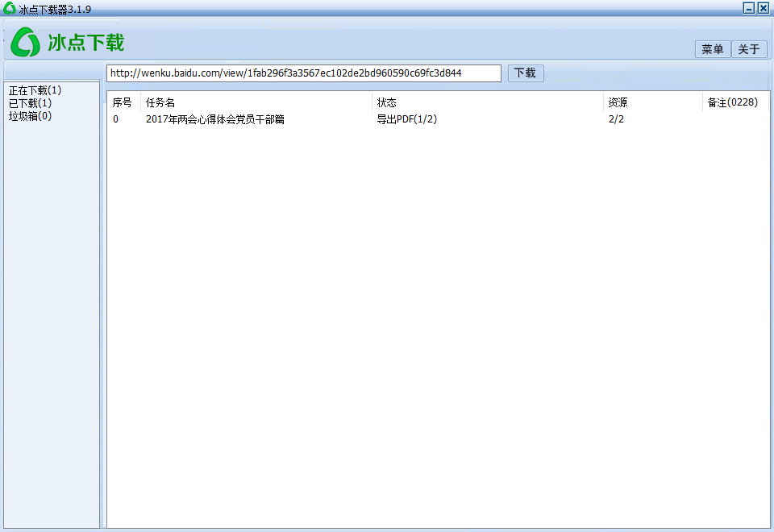
Task: Click the row number 0 cell
Action: pos(115,119)
